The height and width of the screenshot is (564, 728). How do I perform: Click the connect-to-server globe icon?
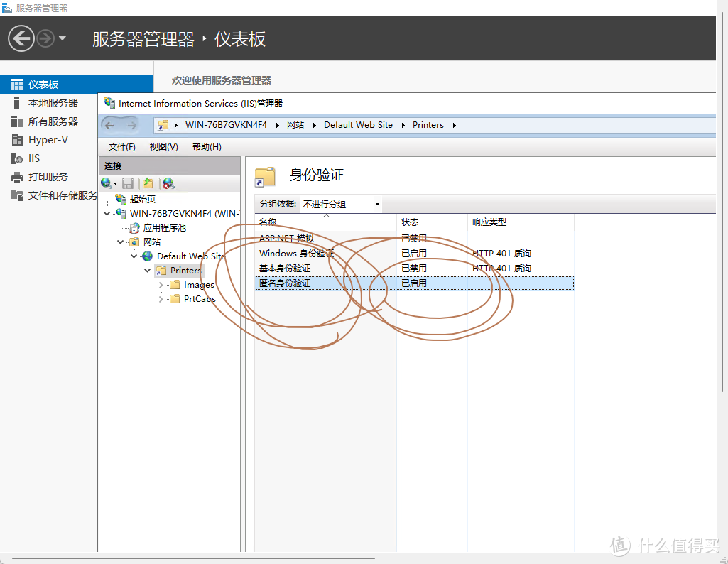tap(107, 183)
